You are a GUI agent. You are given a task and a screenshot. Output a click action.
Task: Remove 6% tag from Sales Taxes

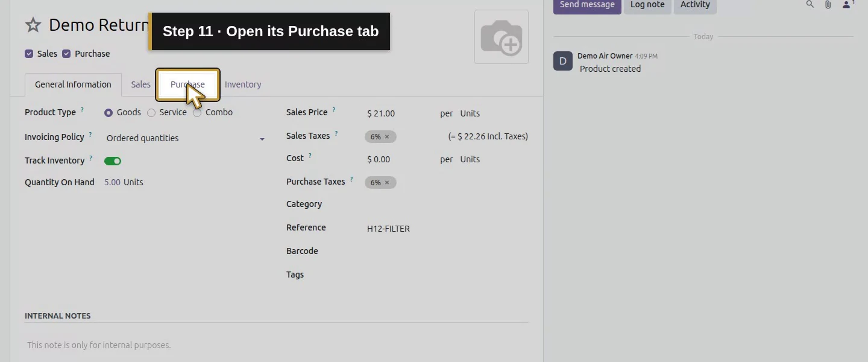[x=387, y=137]
